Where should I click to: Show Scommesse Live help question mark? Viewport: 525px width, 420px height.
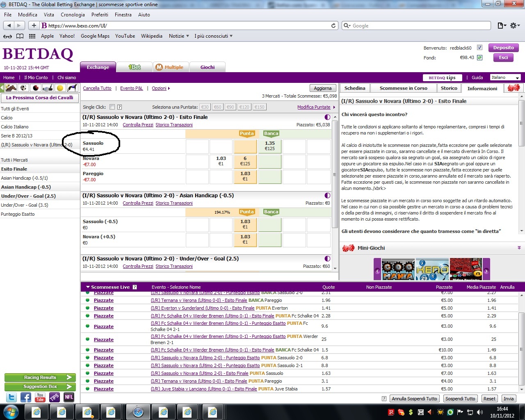pyautogui.click(x=135, y=287)
